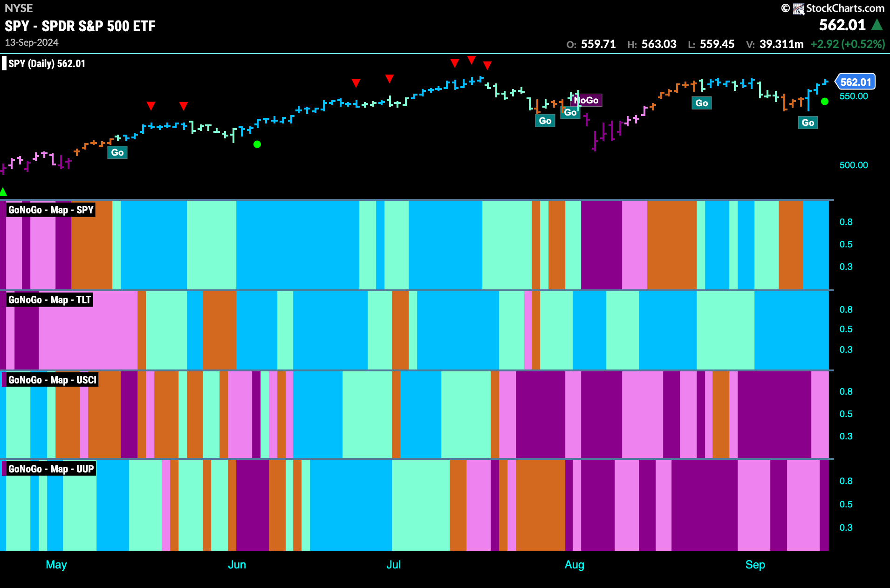This screenshot has height=588, width=890.
Task: Click the GoNoGo - Map - SPY panel label
Action: coord(51,210)
